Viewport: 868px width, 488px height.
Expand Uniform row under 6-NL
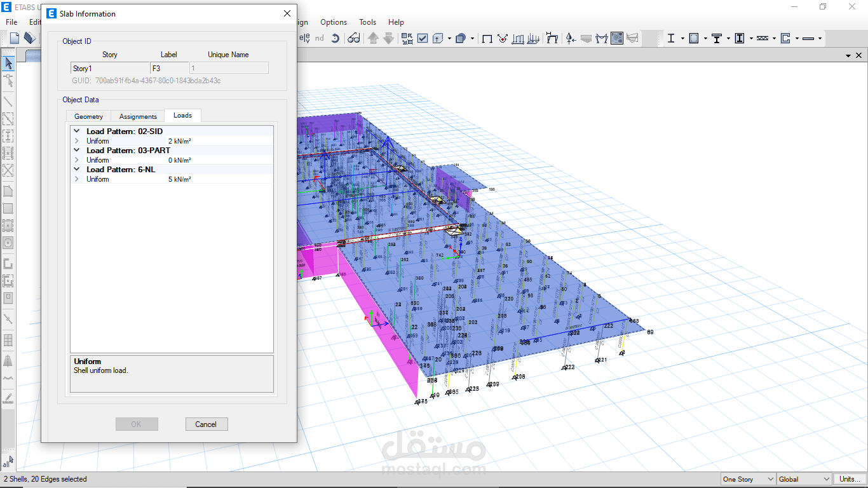(77, 179)
